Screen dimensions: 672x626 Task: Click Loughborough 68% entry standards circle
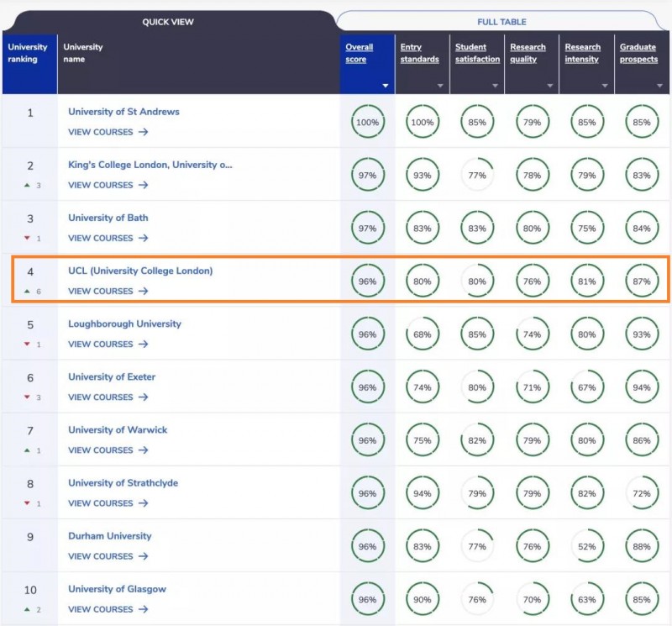[423, 334]
